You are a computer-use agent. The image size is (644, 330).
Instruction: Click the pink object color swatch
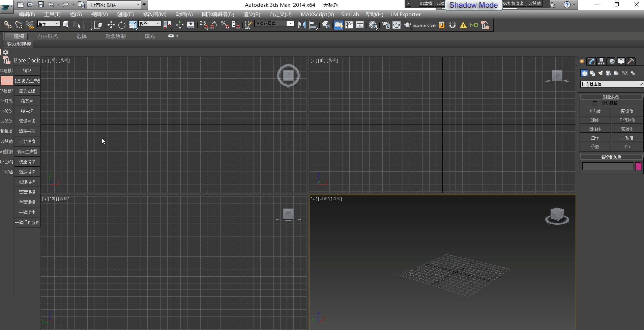click(x=638, y=166)
